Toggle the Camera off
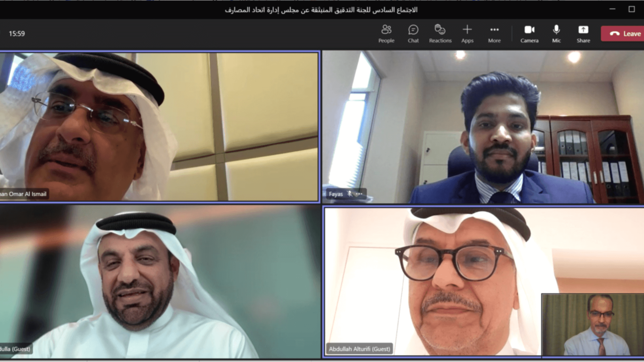Screen dimensions: 644x362 [x=529, y=33]
